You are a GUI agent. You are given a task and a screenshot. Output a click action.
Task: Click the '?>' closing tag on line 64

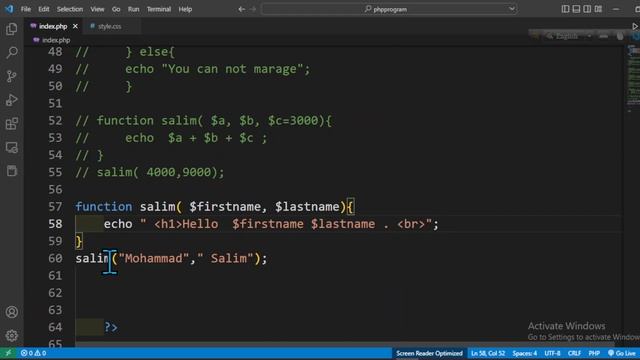[x=111, y=327]
